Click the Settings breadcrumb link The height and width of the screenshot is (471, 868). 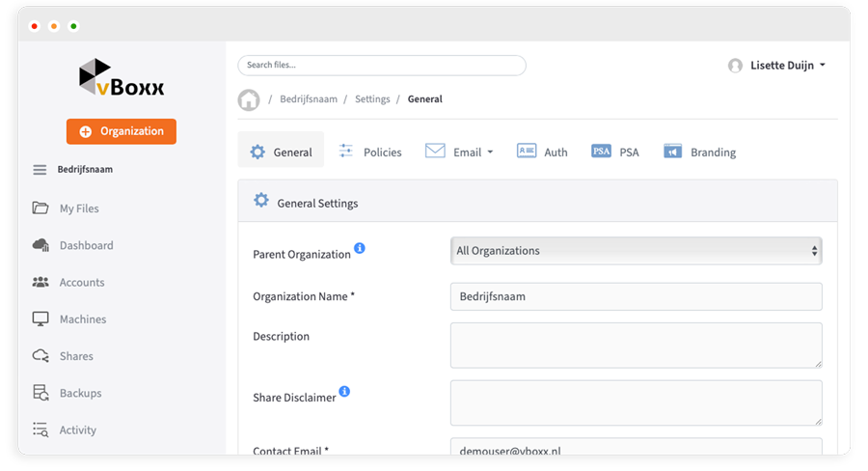(372, 99)
